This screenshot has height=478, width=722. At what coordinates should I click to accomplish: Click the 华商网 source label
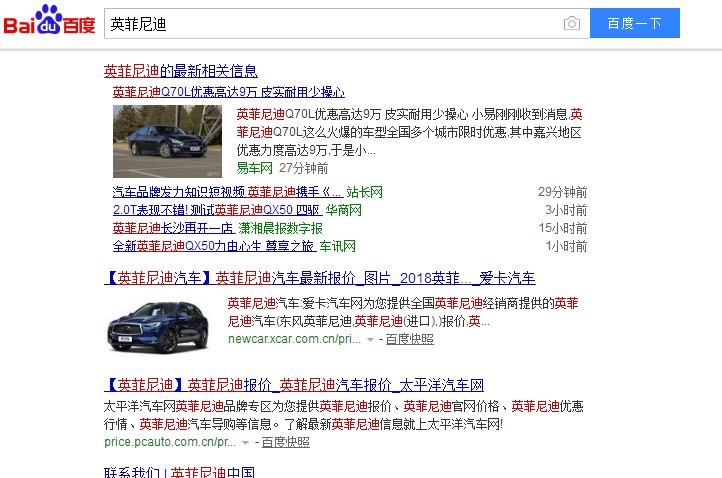point(344,210)
